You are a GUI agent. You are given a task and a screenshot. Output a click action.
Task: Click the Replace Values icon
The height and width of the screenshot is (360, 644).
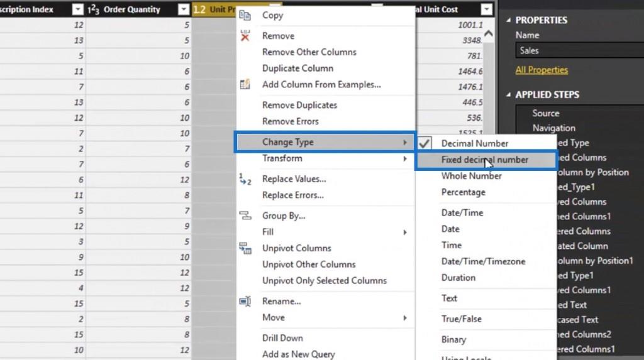245,179
